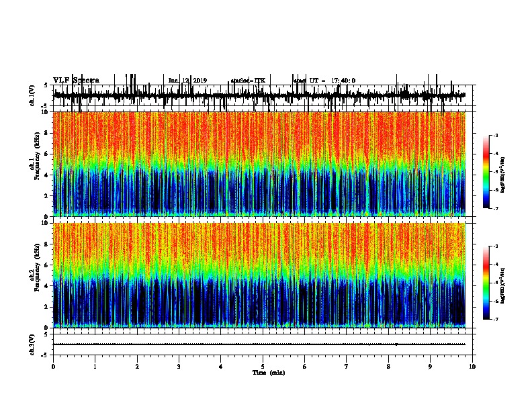
Task: Click the "-7" label on ch.1 colorbar
Action: [496, 208]
